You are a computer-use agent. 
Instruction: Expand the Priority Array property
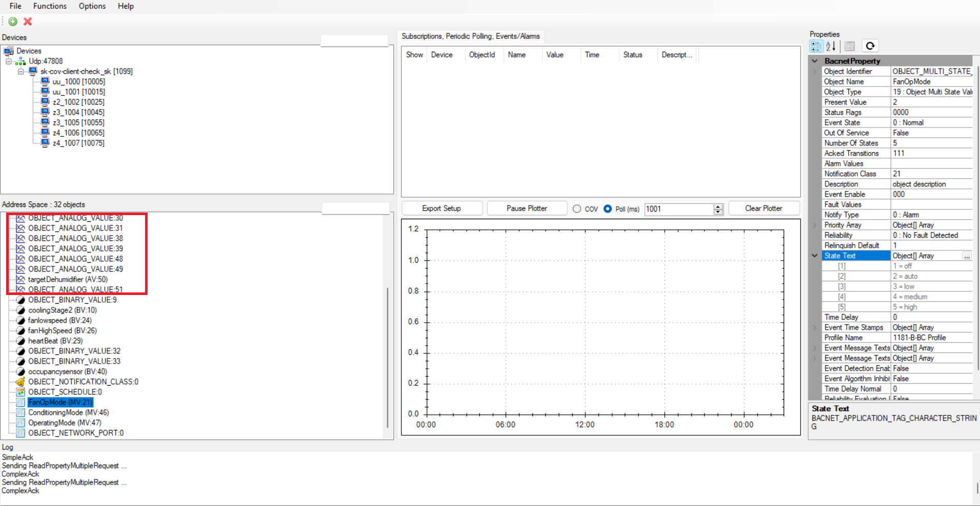tap(815, 225)
